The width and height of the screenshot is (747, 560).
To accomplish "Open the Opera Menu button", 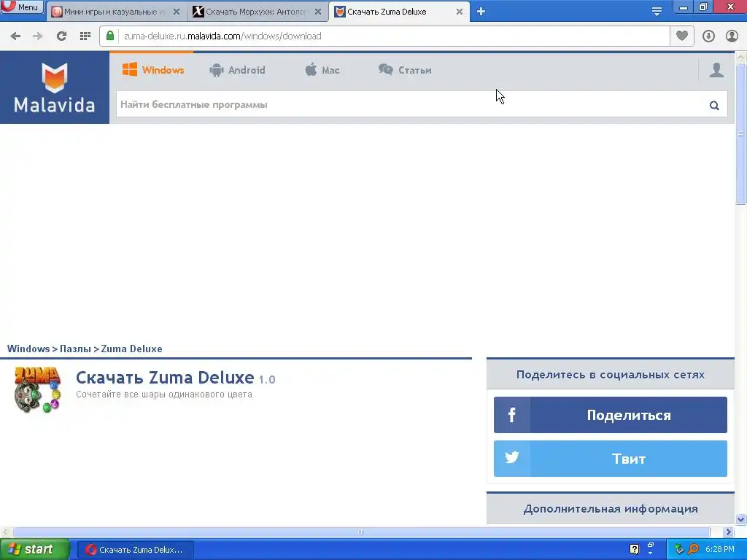I will (x=21, y=7).
